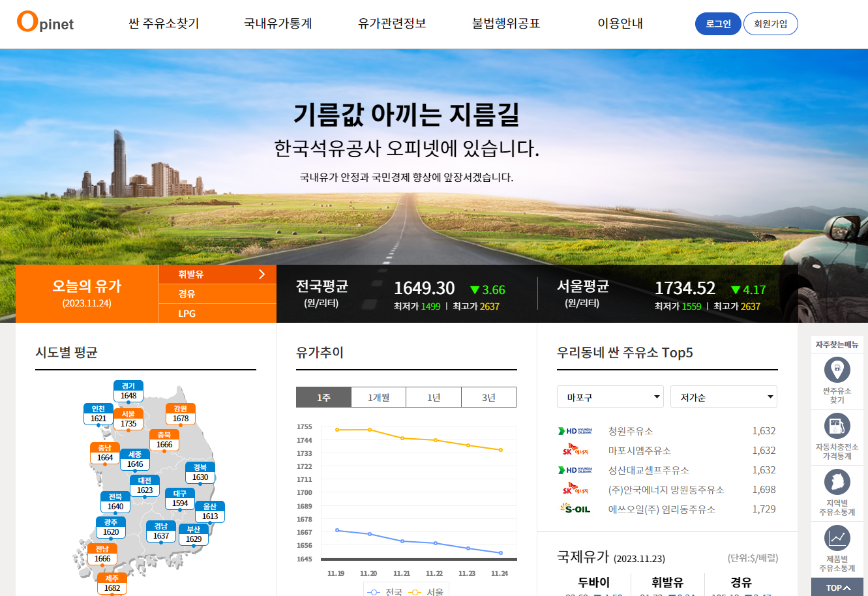Open 마포시엠주유소 station link
Image resolution: width=868 pixels, height=596 pixels.
640,451
